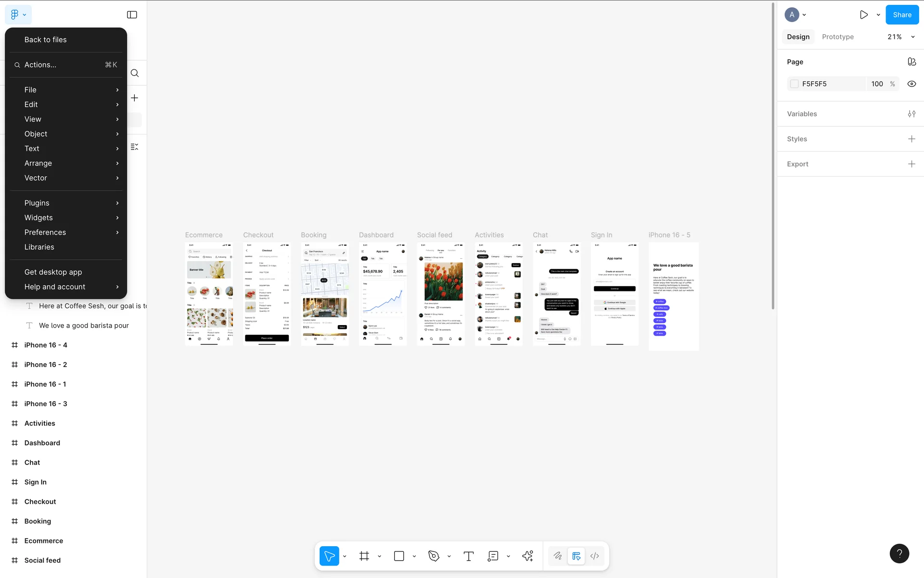Screen dimensions: 924x578
Task: Switch to Dev Mode toggle
Action: pyautogui.click(x=595, y=556)
